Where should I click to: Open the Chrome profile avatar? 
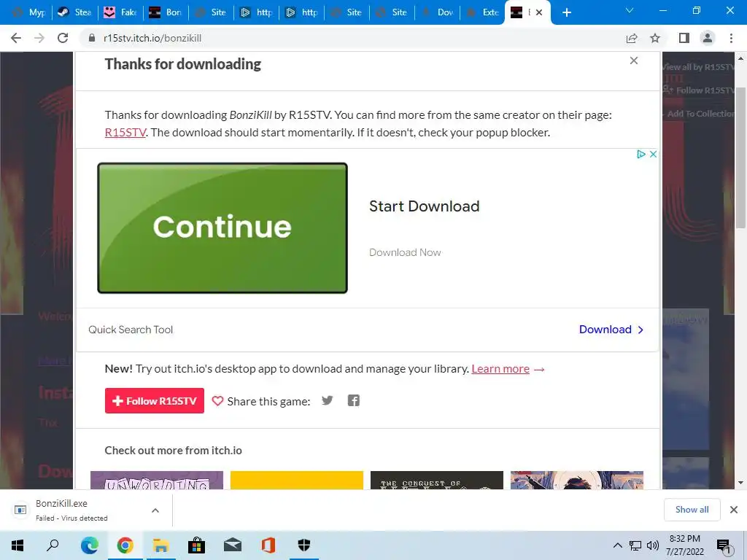pyautogui.click(x=708, y=38)
